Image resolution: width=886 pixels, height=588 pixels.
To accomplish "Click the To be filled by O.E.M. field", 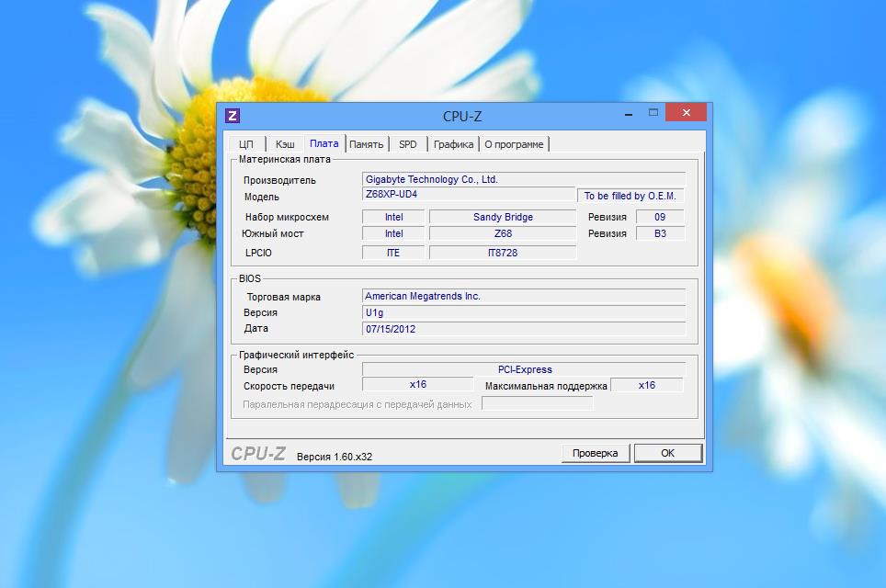I will (x=630, y=196).
